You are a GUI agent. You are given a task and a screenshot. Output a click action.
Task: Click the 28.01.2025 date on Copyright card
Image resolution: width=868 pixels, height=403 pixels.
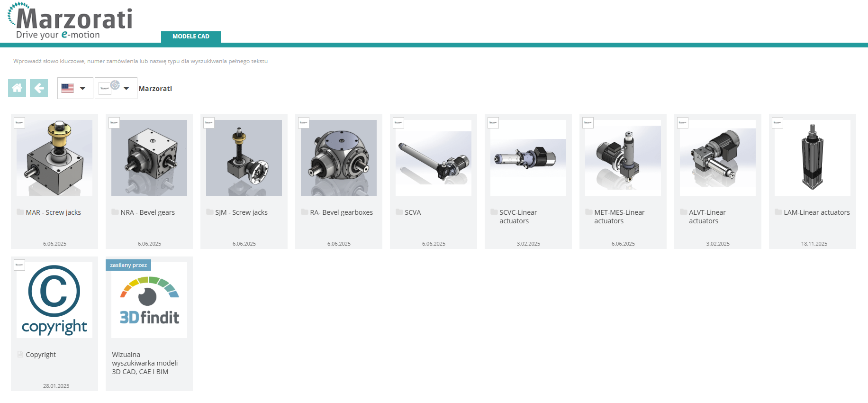[56, 386]
